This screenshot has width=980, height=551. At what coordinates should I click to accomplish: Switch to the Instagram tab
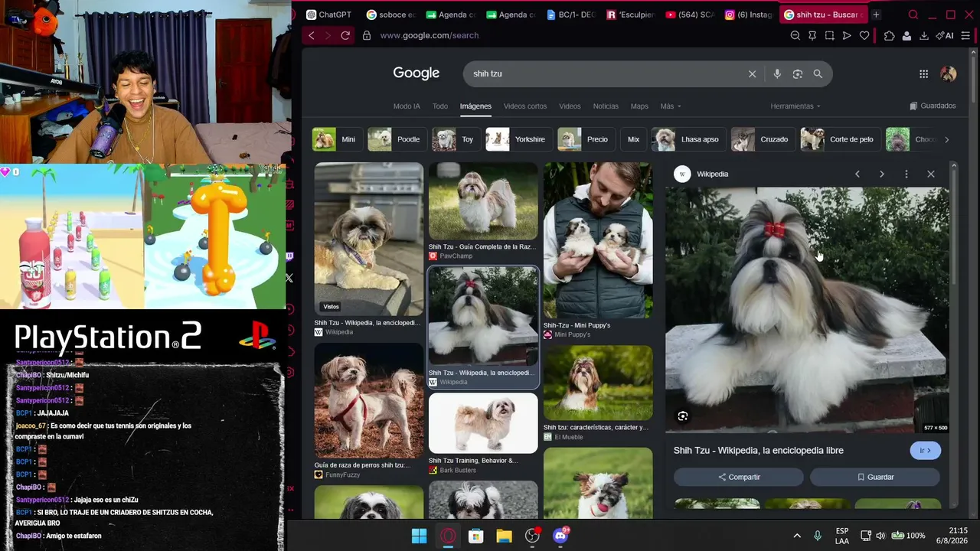pyautogui.click(x=750, y=15)
